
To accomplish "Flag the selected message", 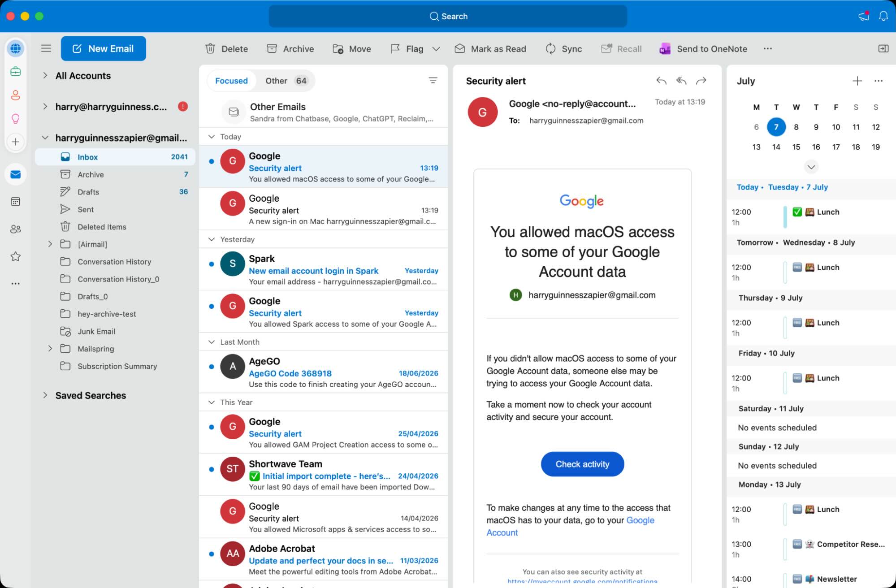I will pos(407,49).
